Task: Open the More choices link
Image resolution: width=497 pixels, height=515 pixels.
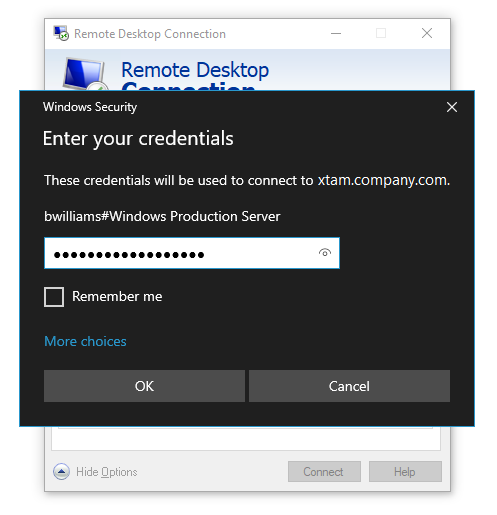Action: tap(85, 341)
